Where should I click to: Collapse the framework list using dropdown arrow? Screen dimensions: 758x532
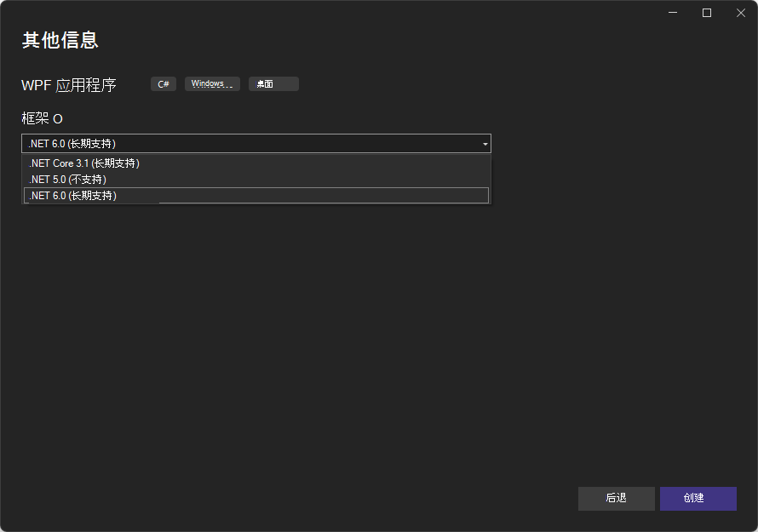point(485,144)
